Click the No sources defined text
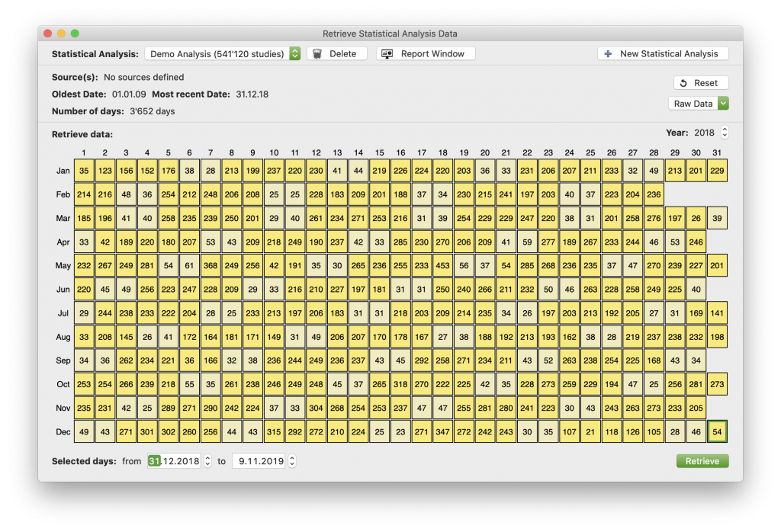Viewport: 781px width, 532px height. tap(144, 77)
